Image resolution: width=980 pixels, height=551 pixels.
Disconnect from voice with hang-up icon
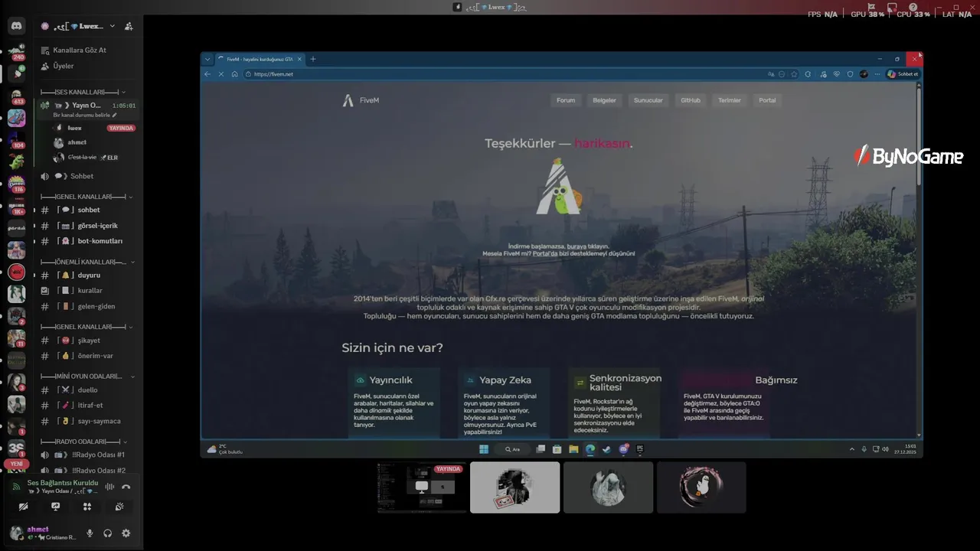click(126, 487)
